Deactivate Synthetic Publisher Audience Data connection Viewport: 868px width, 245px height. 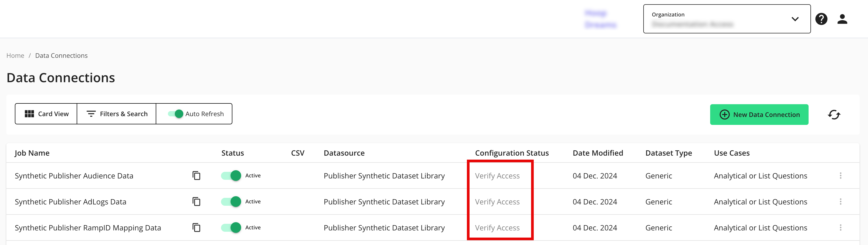click(232, 176)
